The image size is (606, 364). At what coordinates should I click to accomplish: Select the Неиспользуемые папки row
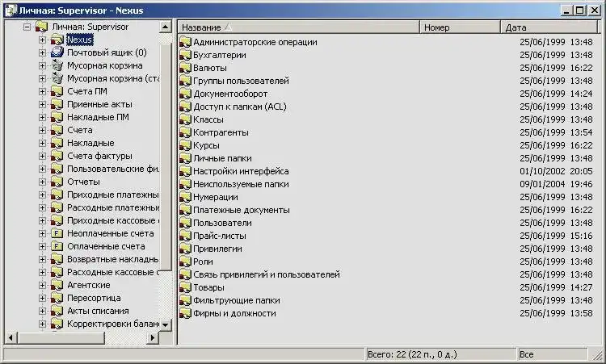click(387, 184)
